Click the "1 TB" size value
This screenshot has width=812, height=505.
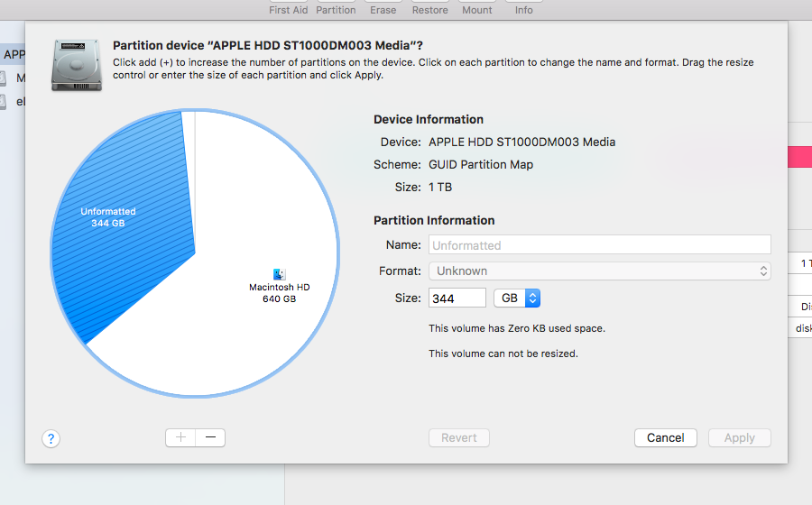[x=440, y=188]
